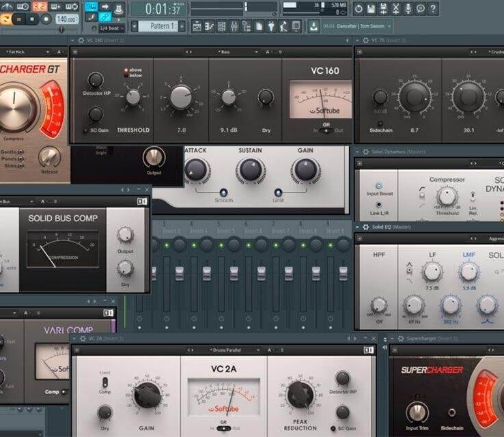Open the undo history clock icon
Screen dimensions: 504x437
click(359, 9)
